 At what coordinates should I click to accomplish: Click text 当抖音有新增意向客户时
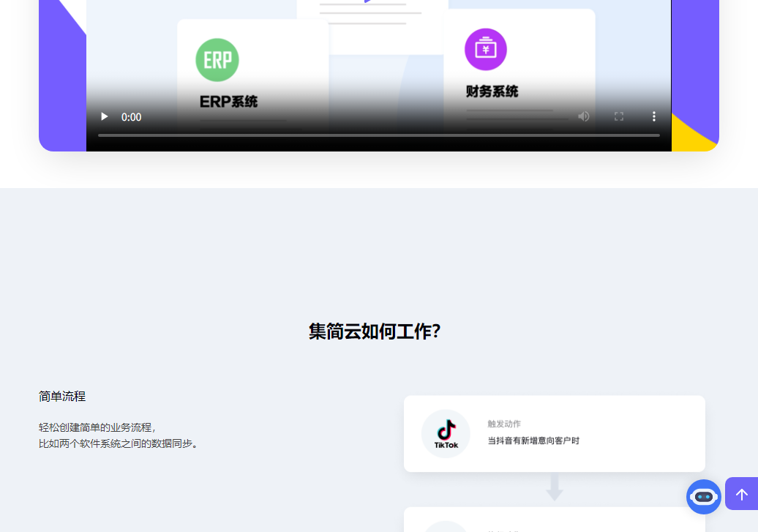[533, 441]
